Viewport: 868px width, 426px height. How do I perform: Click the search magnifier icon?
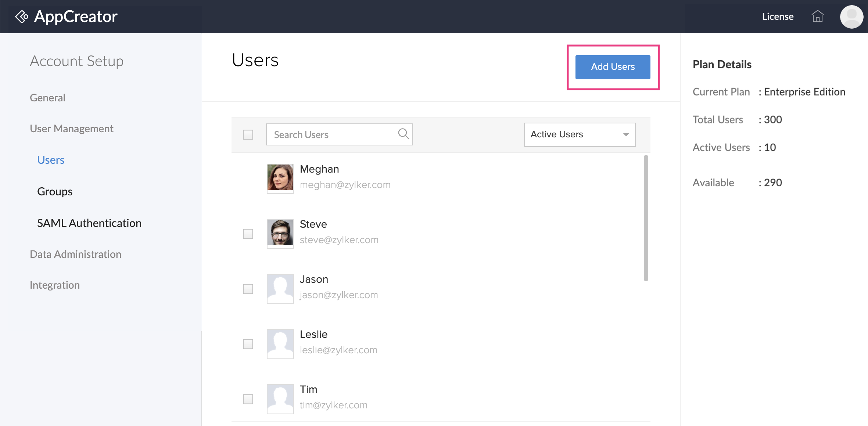coord(403,134)
